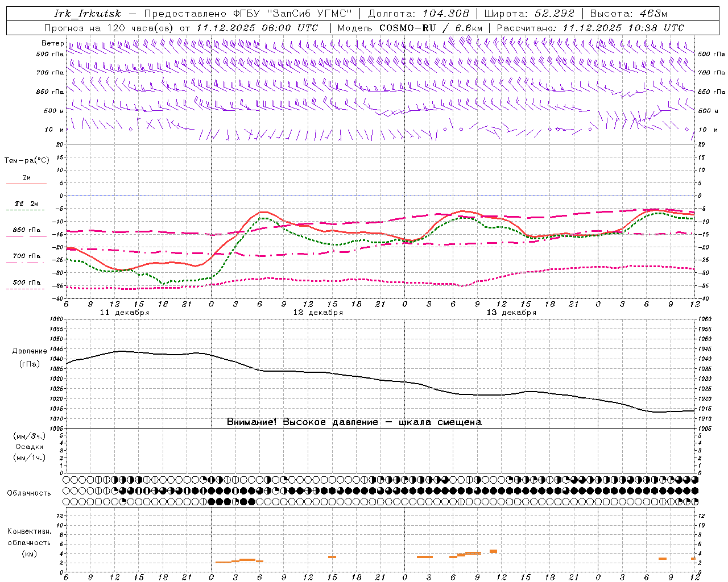Click the Irk_Irkutsk station title

(88, 14)
